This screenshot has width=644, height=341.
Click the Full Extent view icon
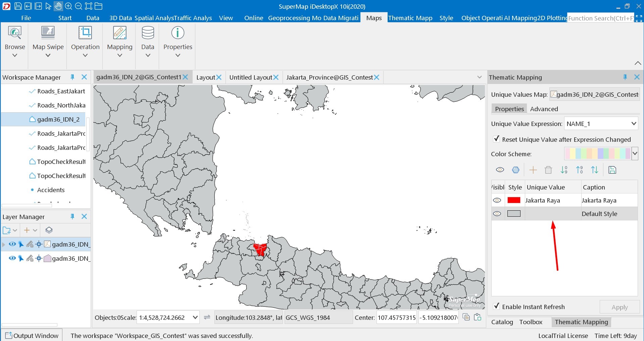point(88,6)
